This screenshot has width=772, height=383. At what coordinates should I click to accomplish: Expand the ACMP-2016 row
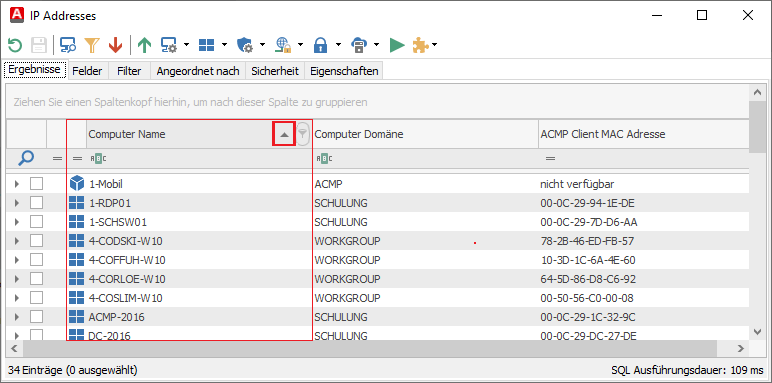[x=17, y=317]
